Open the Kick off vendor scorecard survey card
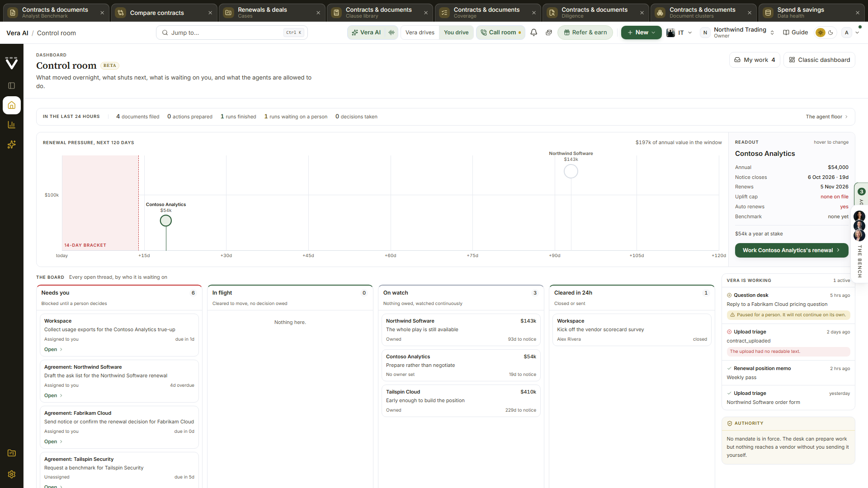Screen dimensions: 868x488 tap(632, 330)
